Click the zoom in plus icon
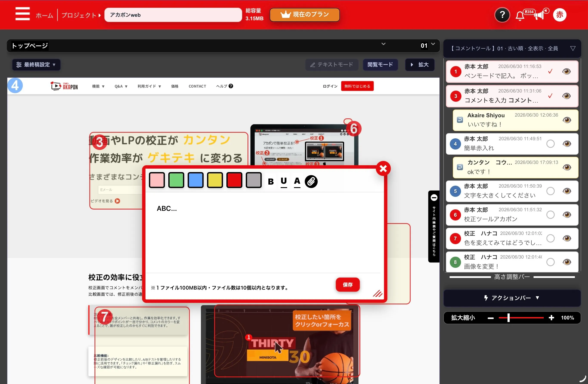The width and height of the screenshot is (588, 384). (x=551, y=318)
